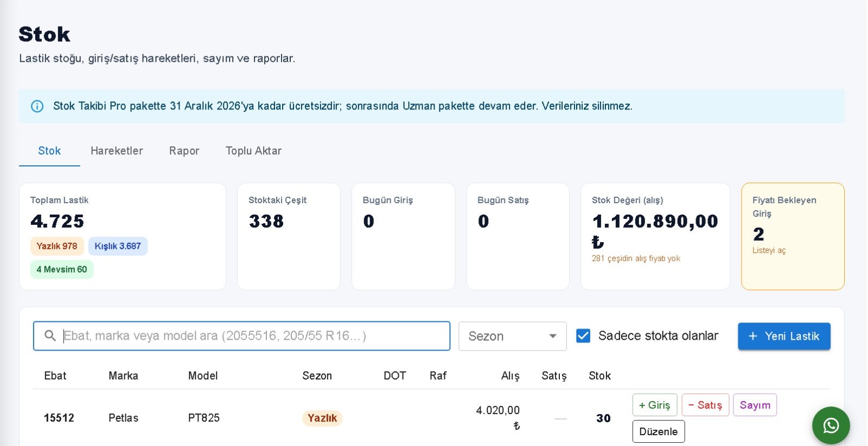Image resolution: width=868 pixels, height=446 pixels.
Task: Click the 281 çeşidin alış fiyatı yok note
Action: click(x=636, y=258)
